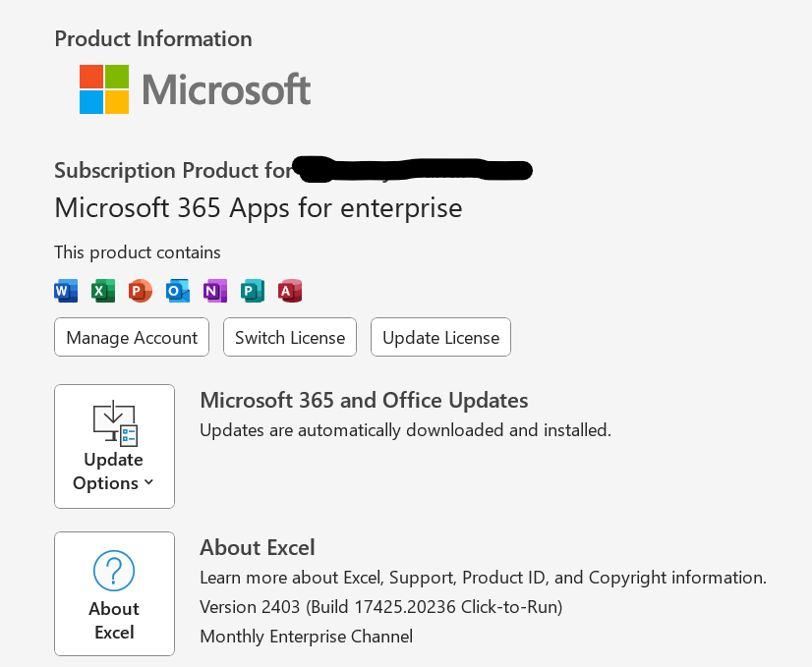The image size is (812, 667).
Task: Click the Publisher app icon
Action: tap(252, 291)
